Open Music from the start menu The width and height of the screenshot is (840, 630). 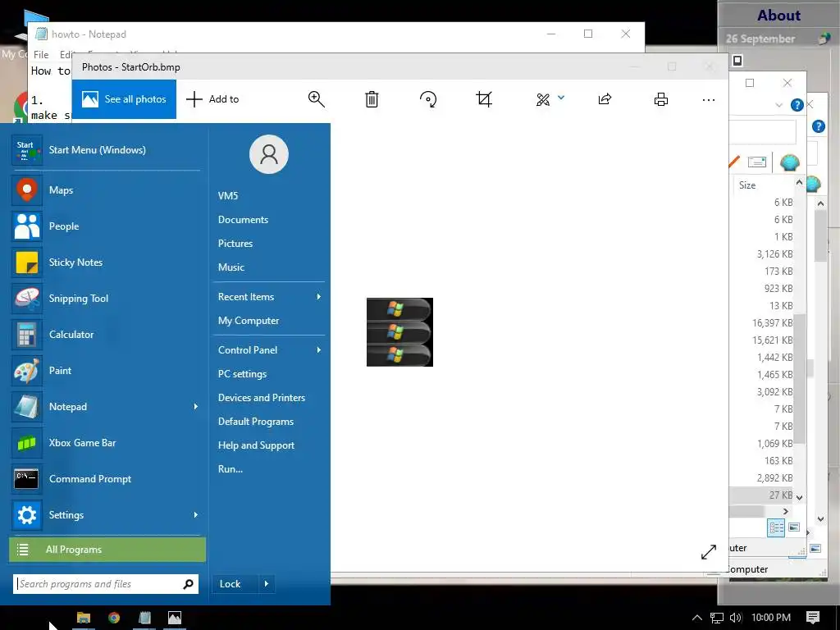coord(231,267)
